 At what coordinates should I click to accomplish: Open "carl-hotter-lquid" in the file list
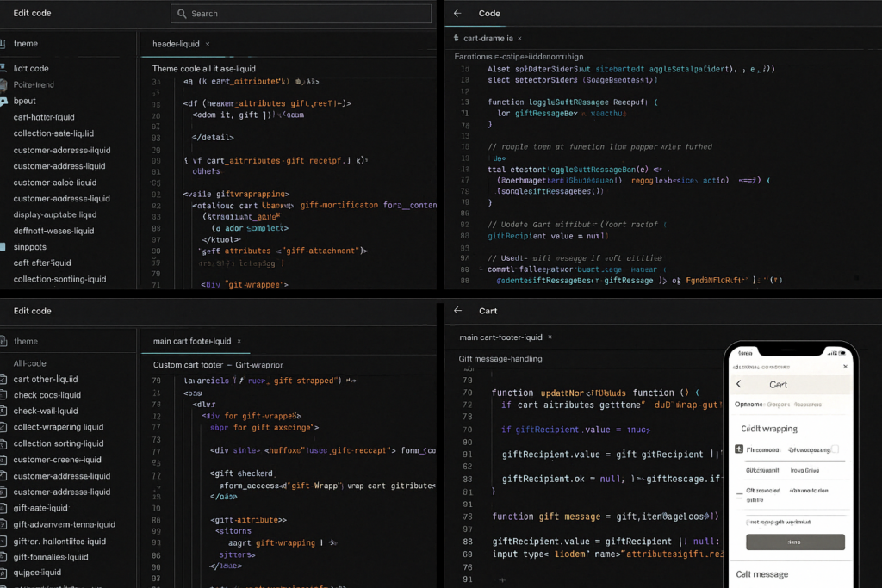click(44, 117)
